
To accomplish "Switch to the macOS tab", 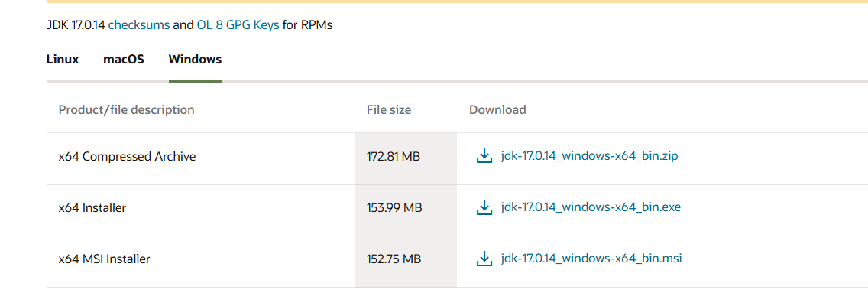I will tap(124, 60).
